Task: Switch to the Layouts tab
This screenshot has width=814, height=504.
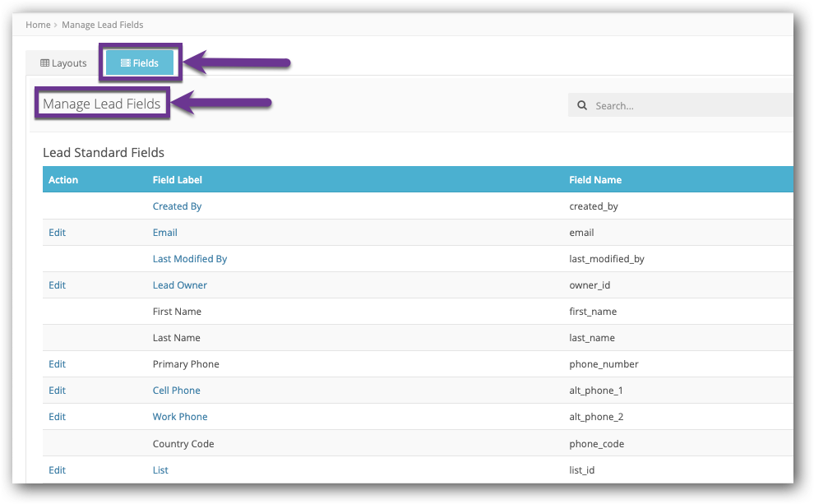Action: click(x=62, y=62)
